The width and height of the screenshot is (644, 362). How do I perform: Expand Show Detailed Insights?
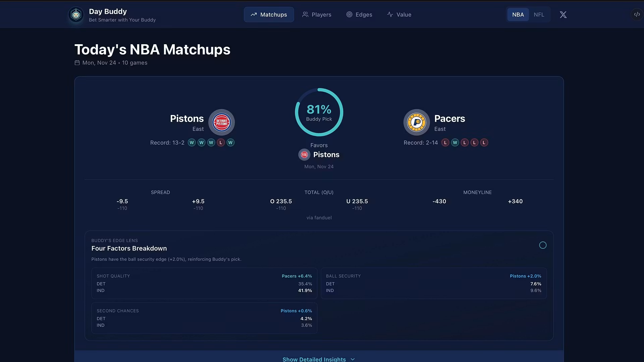(x=314, y=359)
